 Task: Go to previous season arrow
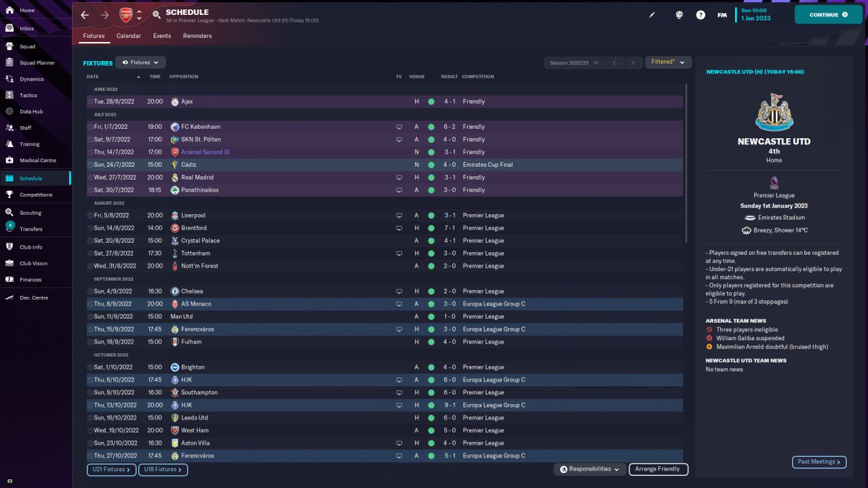click(614, 62)
